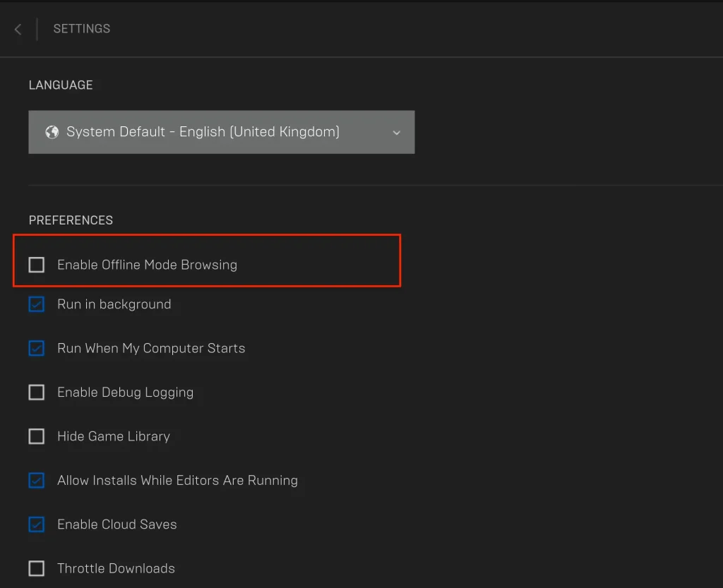Viewport: 723px width, 588px height.
Task: Uncheck Run When My Computer Starts
Action: (36, 348)
